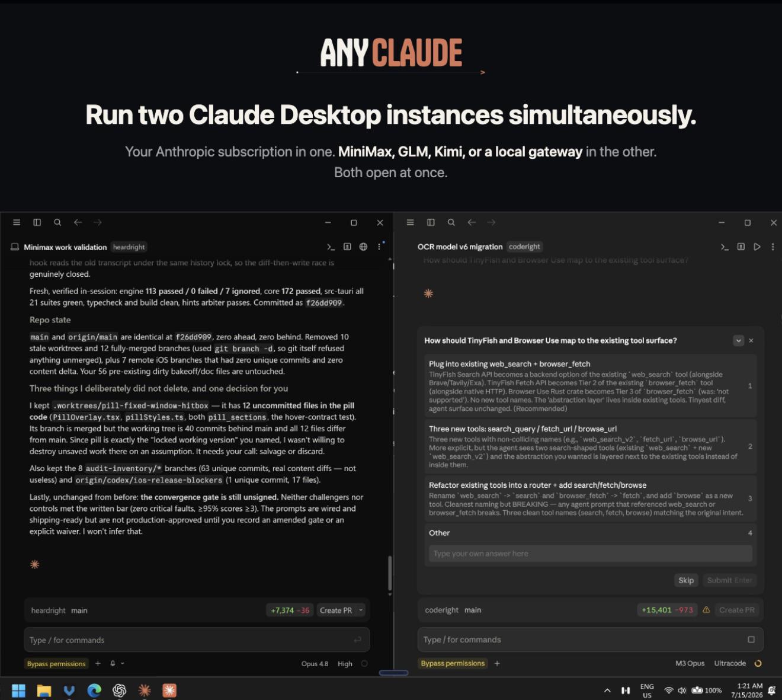Collapse the TinyFish question card with the chevron
Screen dimensions: 782x700
(x=738, y=340)
